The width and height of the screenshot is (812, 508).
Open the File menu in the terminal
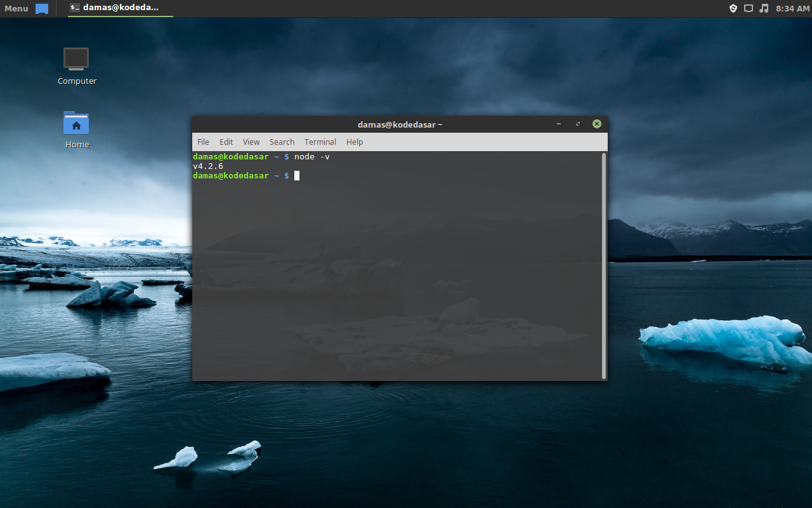tap(203, 142)
